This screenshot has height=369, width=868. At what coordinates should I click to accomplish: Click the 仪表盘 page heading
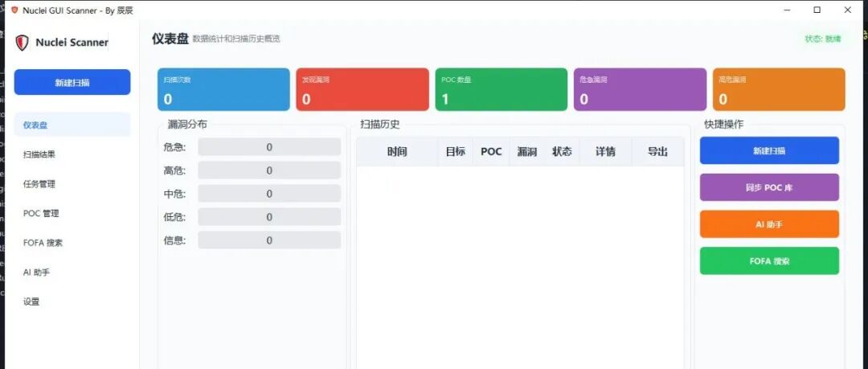[x=170, y=39]
